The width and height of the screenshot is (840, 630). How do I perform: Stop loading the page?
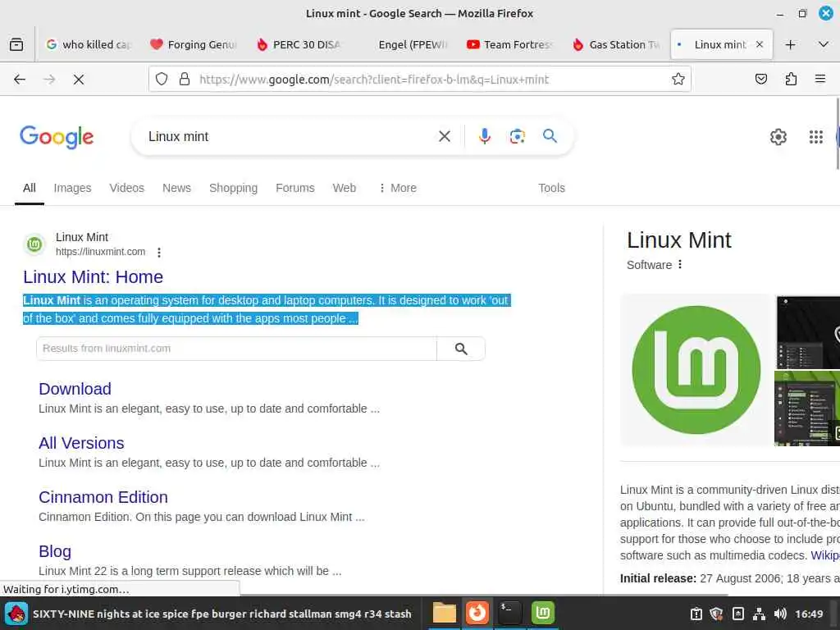click(79, 80)
